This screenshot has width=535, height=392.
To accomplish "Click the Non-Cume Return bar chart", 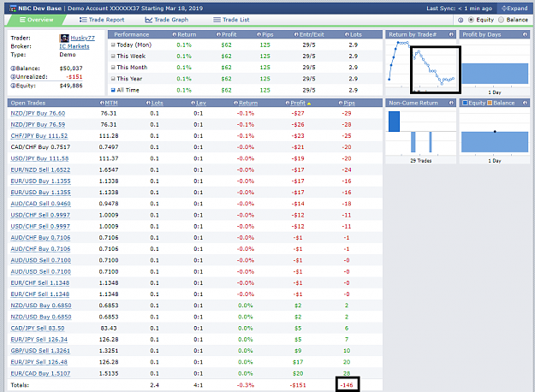I will click(420, 132).
